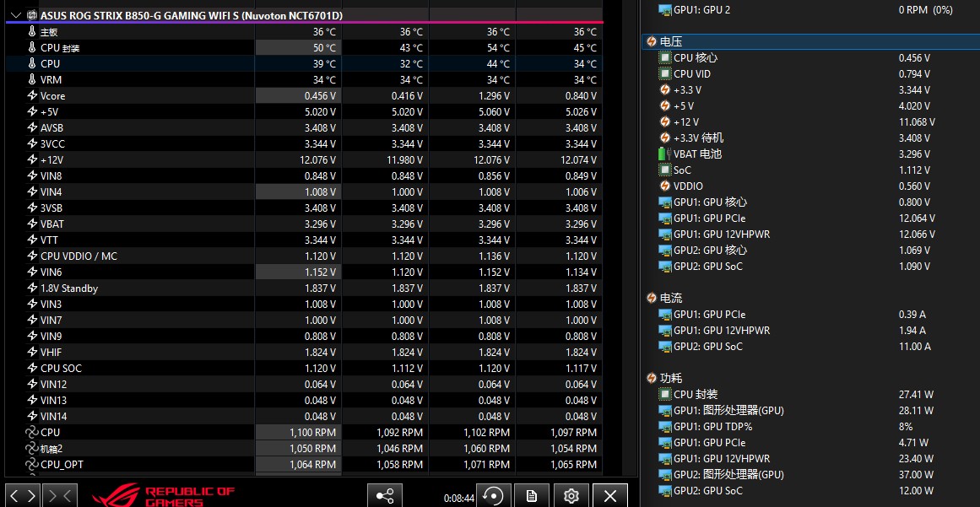Click fan icon beside CPU 1,100 RPM row
The height and width of the screenshot is (507, 980).
point(32,432)
